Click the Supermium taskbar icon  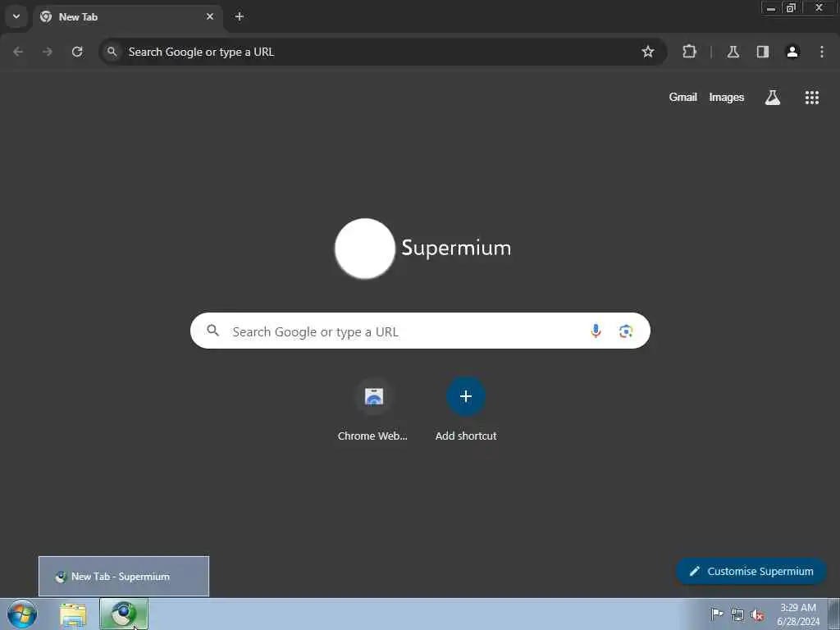124,614
